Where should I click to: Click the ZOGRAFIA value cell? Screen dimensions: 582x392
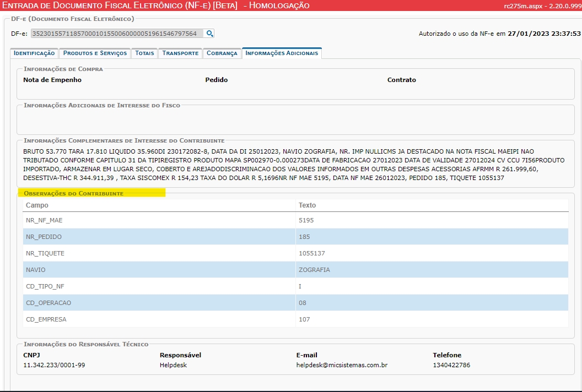432,270
